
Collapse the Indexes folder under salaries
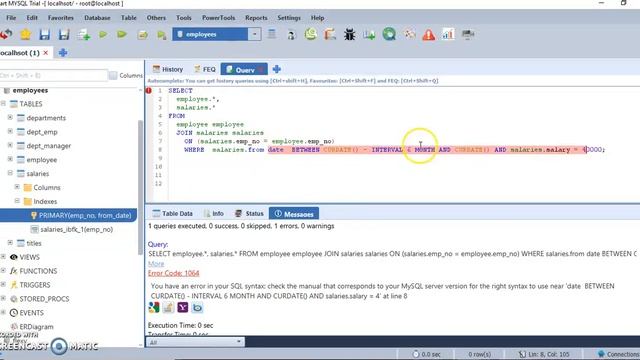[x=17, y=201]
